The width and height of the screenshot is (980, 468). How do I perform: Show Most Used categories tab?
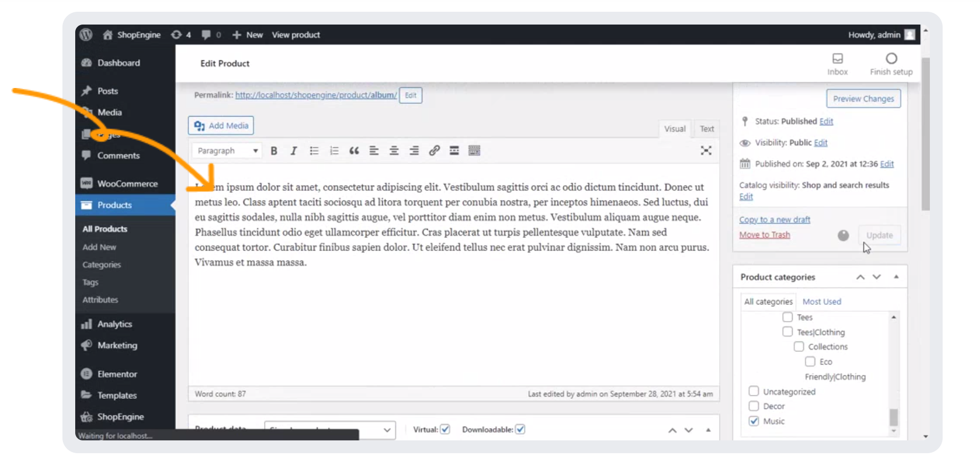pos(822,302)
